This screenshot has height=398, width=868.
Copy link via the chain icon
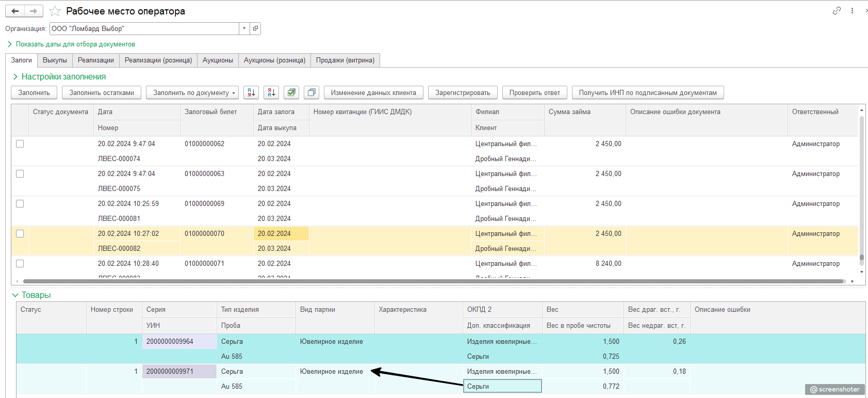click(837, 10)
